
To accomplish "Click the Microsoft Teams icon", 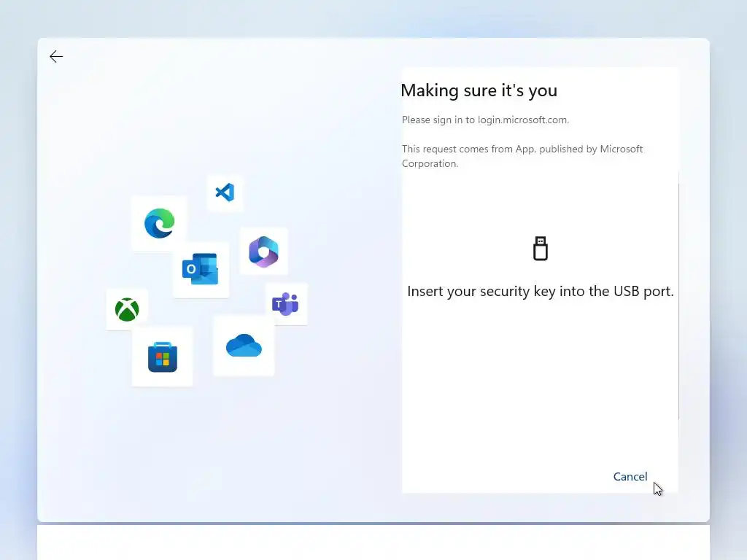I will coord(285,304).
